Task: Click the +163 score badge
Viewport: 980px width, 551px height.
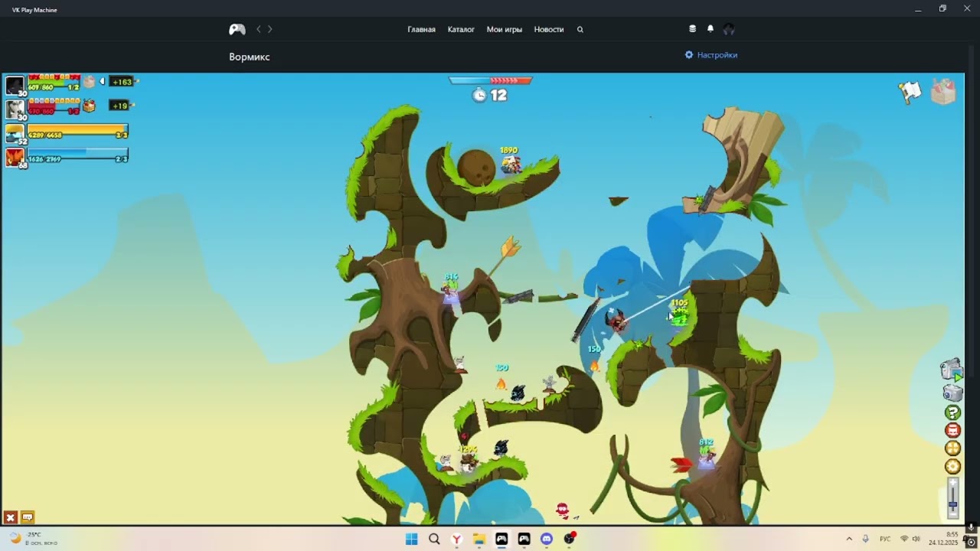Action: coord(122,82)
